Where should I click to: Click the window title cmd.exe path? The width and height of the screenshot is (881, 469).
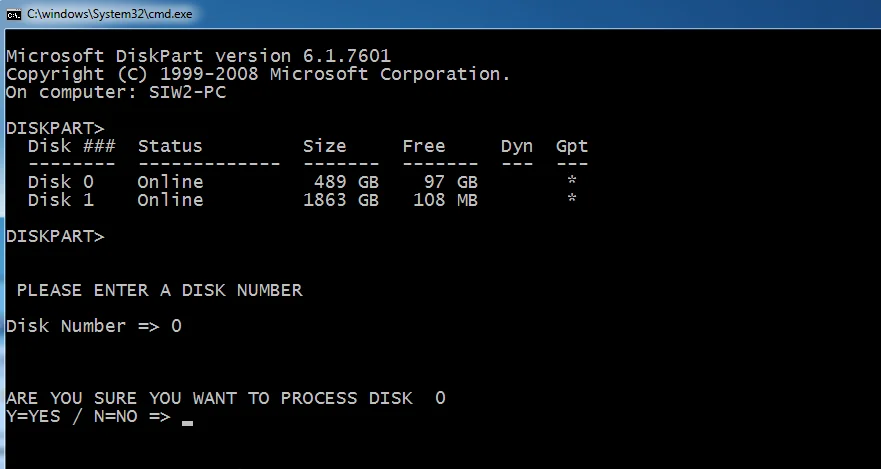110,14
